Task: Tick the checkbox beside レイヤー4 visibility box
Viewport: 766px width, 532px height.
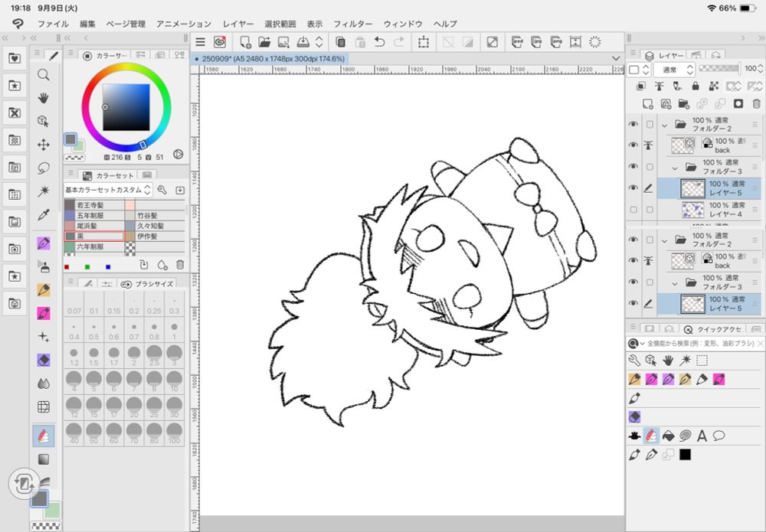Action: click(x=650, y=210)
